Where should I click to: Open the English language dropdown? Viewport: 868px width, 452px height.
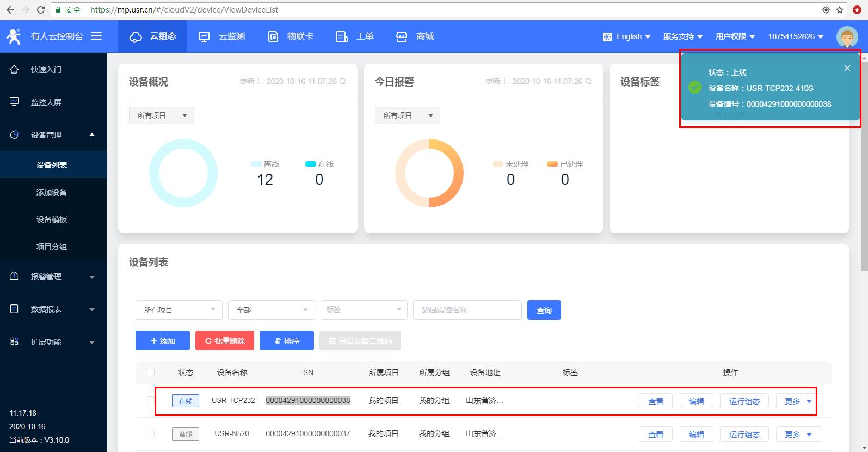coord(627,36)
